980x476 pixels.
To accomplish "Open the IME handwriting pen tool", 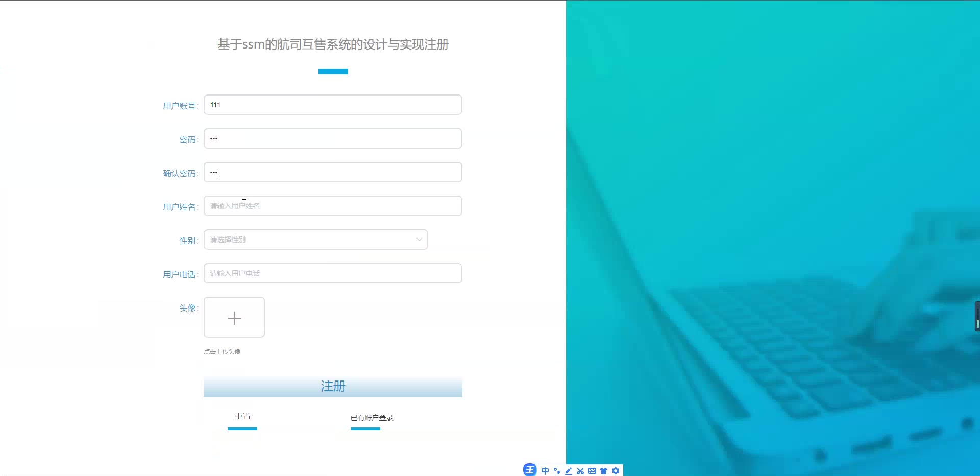I will click(x=569, y=471).
